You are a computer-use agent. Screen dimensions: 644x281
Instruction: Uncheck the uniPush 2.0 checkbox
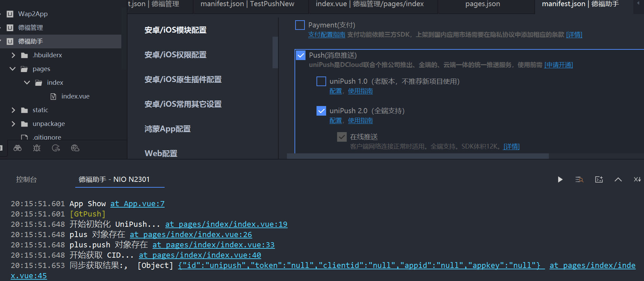[321, 111]
